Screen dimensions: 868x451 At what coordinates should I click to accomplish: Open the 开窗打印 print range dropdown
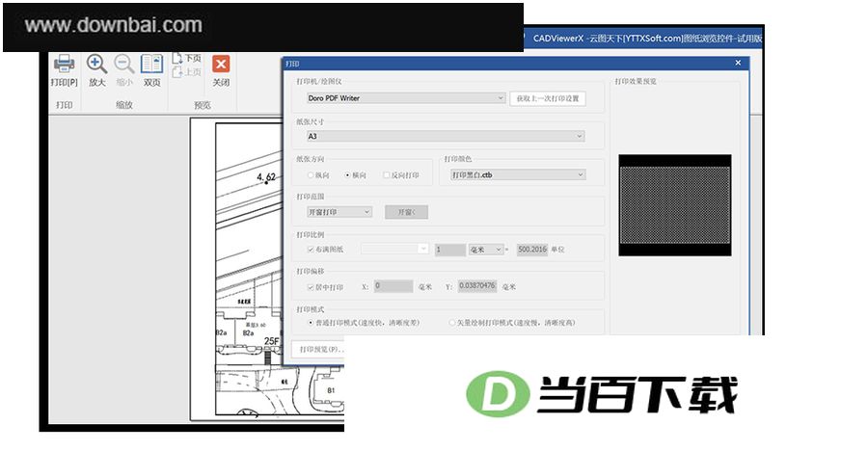[x=339, y=212]
